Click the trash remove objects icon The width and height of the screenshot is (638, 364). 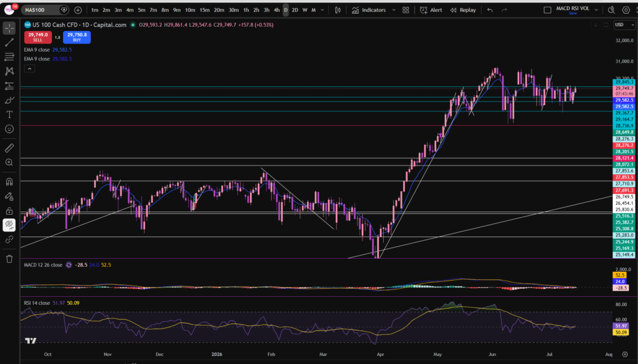[9, 259]
